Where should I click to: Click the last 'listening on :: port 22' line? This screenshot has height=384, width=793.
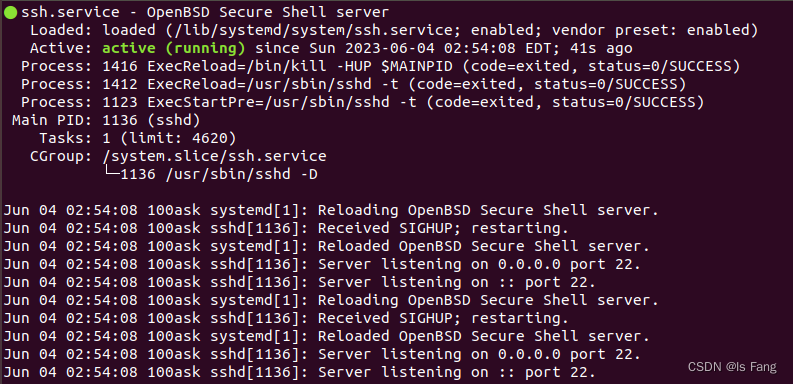(299, 373)
